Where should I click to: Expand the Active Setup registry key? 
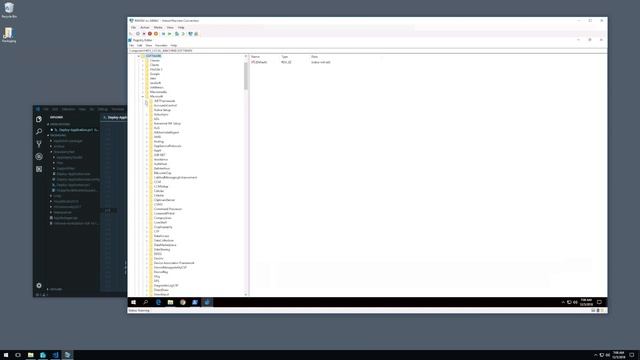point(147,110)
